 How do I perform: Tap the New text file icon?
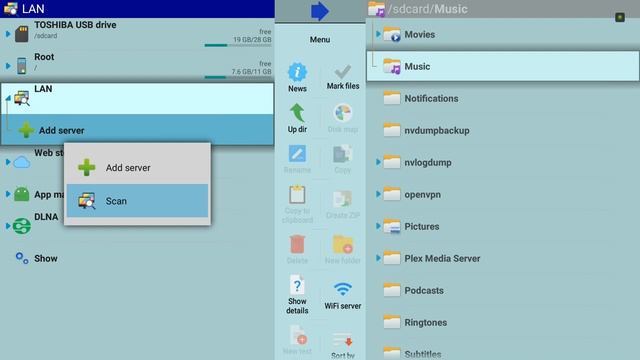pyautogui.click(x=298, y=335)
